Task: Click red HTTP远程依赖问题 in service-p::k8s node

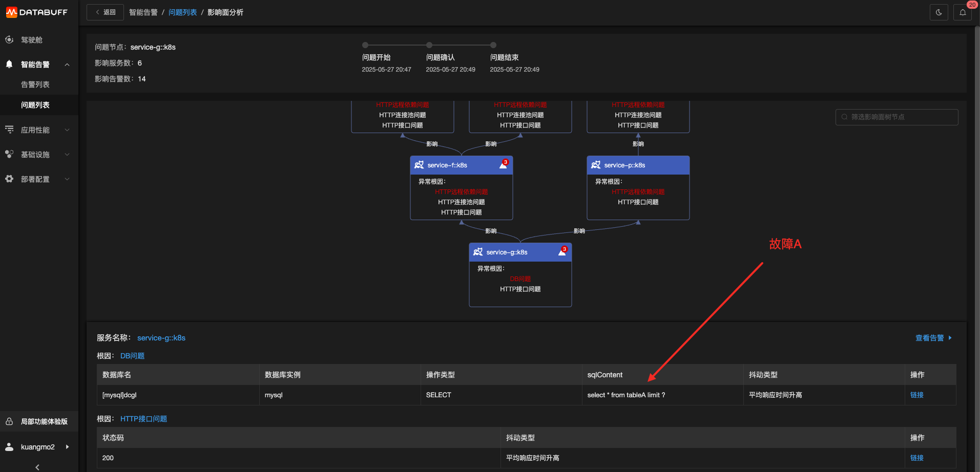Action: point(638,192)
